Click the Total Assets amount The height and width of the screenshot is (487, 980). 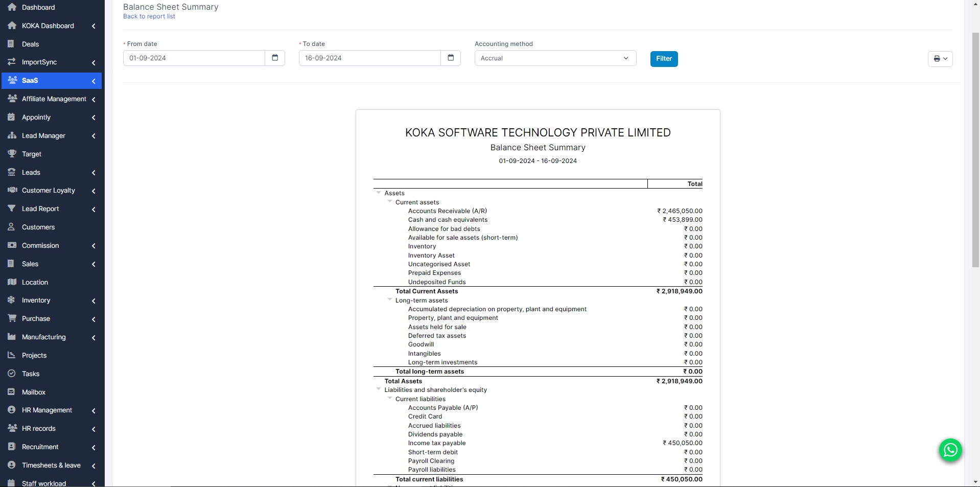(680, 381)
